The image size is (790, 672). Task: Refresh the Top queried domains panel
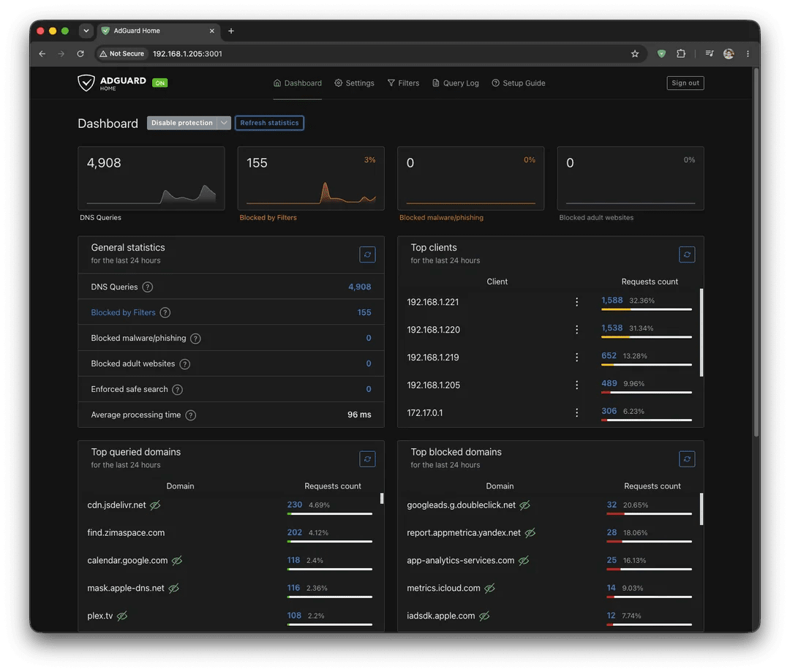(x=367, y=459)
